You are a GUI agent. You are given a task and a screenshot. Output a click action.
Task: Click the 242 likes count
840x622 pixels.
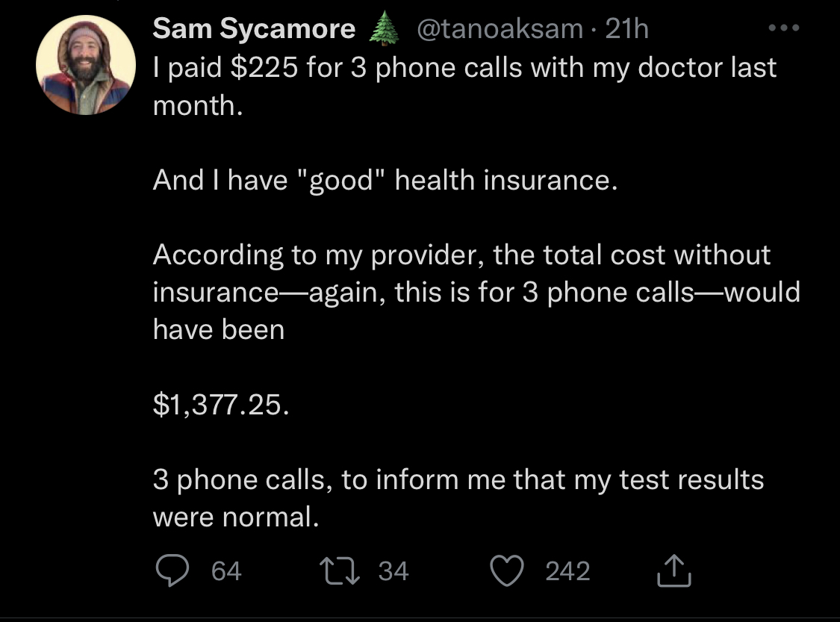(567, 571)
